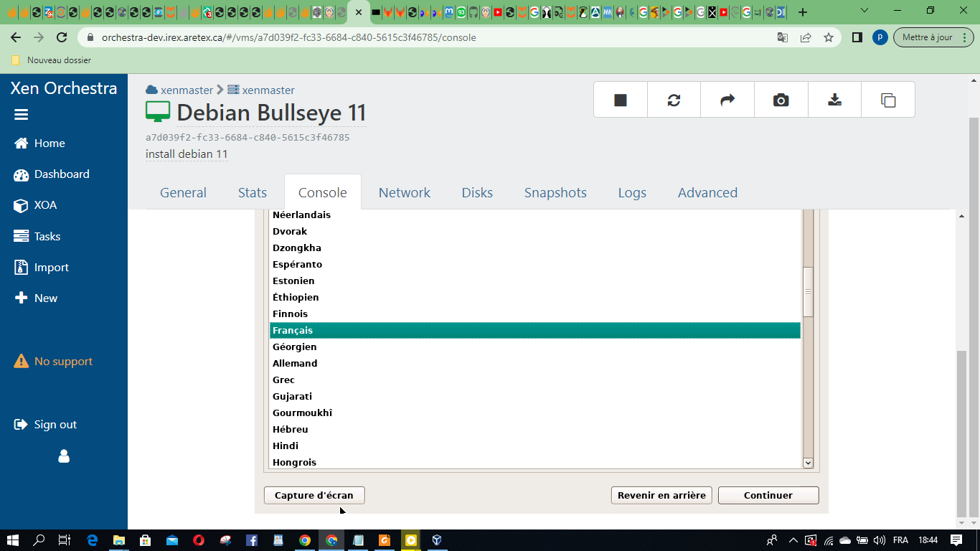Stop the VM with the square icon
The image size is (980, 551).
[621, 100]
